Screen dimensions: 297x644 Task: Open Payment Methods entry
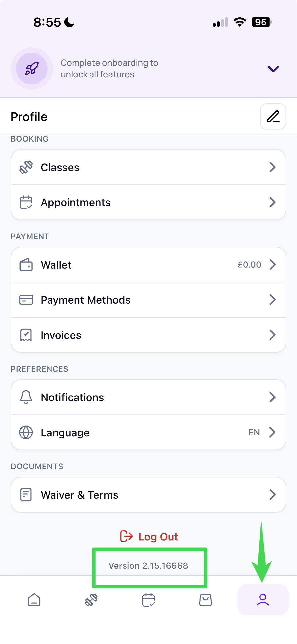(148, 300)
